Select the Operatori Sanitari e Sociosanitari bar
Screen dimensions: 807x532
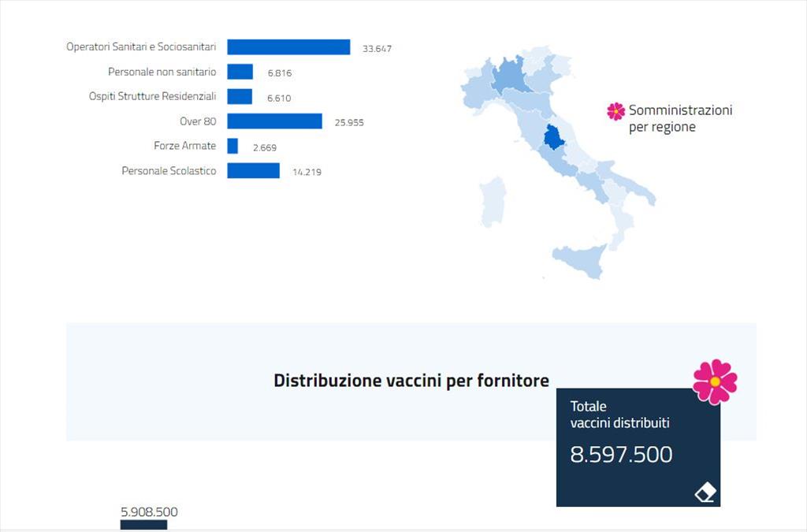[288, 47]
